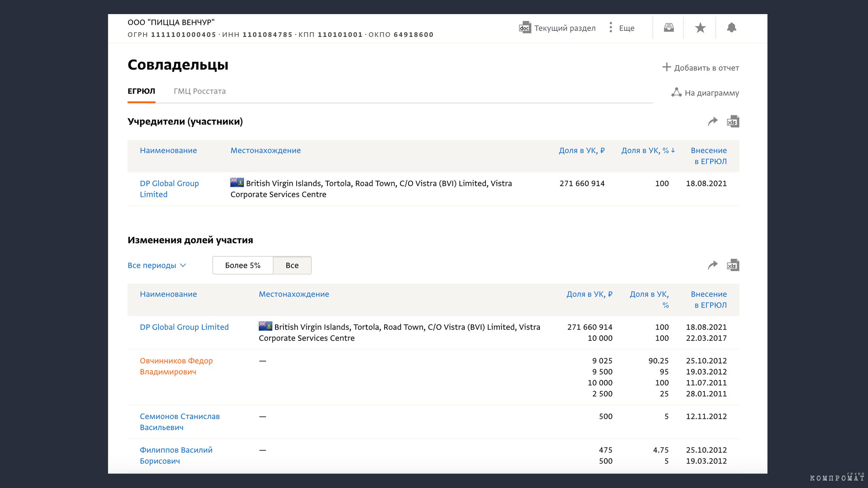The width and height of the screenshot is (868, 488).
Task: Click date 22.03.2017 in changes table
Action: [706, 338]
